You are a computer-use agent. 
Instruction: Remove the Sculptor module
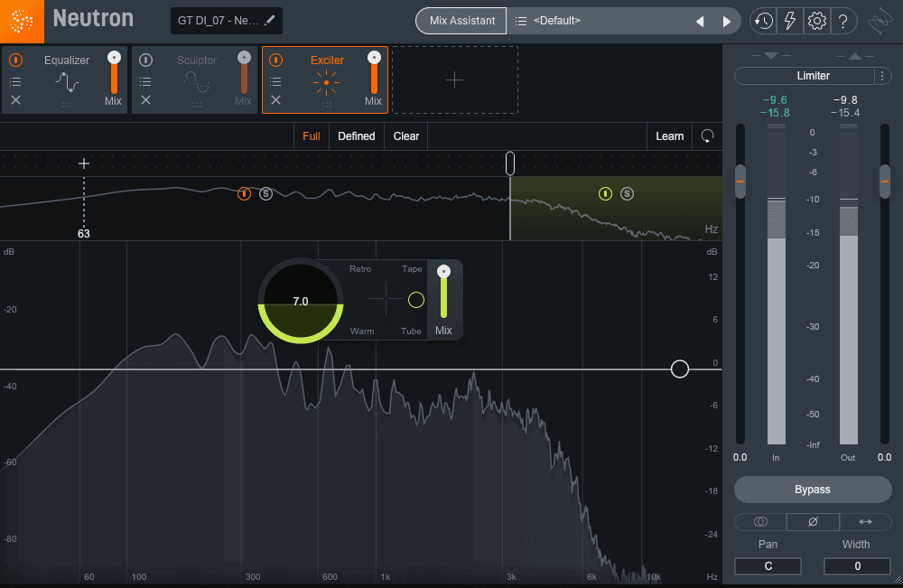click(x=146, y=100)
